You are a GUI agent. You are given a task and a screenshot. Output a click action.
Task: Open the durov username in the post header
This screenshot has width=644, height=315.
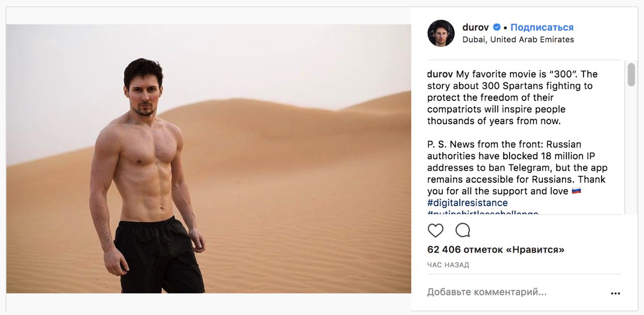tap(475, 27)
